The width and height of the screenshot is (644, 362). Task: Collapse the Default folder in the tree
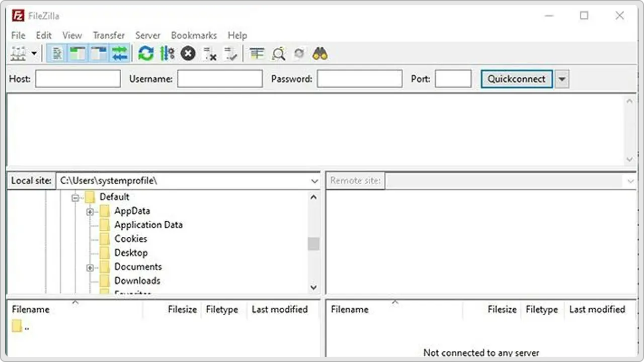[x=75, y=198]
